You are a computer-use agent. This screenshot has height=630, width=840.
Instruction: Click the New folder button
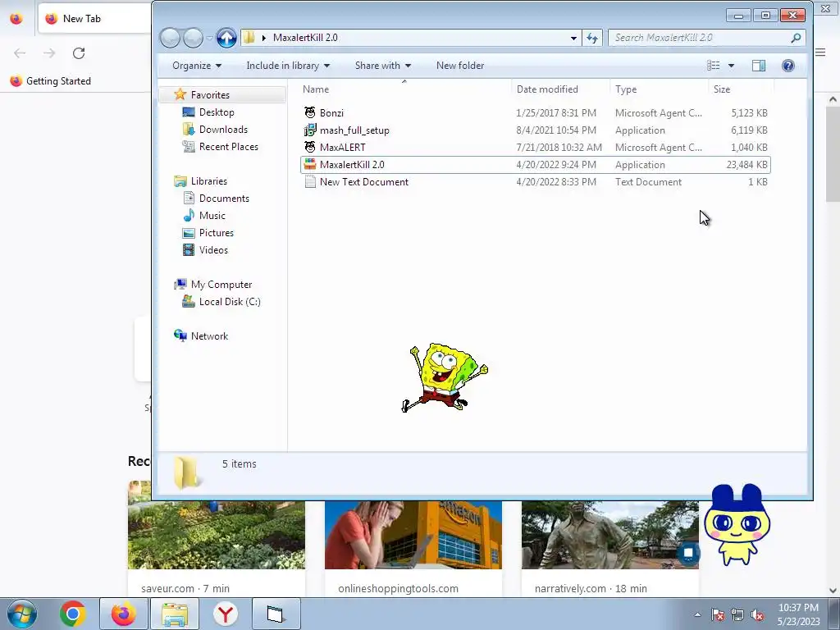(460, 66)
